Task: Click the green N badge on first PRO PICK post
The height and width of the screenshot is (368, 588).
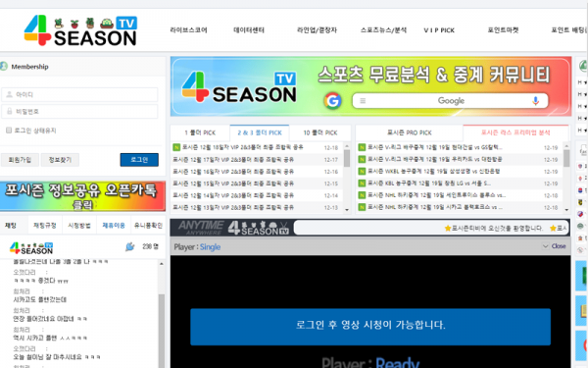Action: [362, 147]
